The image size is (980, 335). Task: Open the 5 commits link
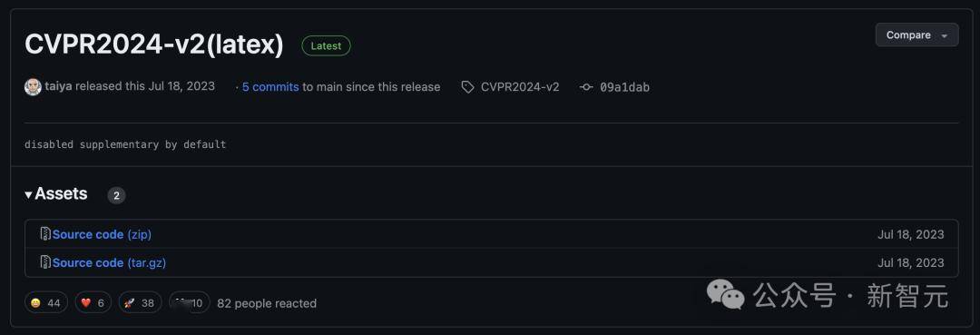click(x=270, y=87)
